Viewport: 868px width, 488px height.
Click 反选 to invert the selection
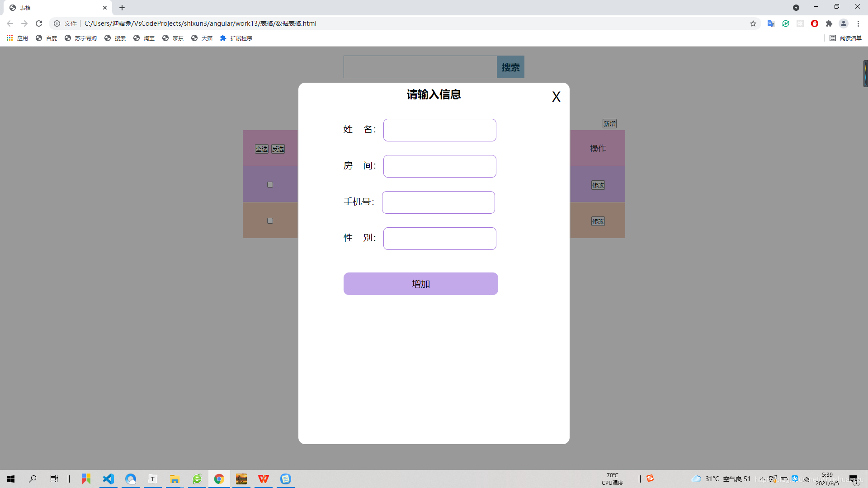[x=278, y=149]
